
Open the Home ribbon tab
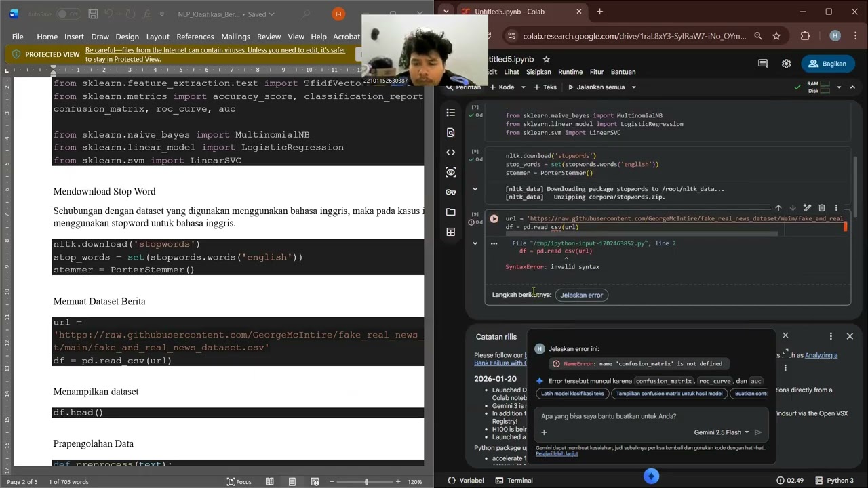pos(47,37)
